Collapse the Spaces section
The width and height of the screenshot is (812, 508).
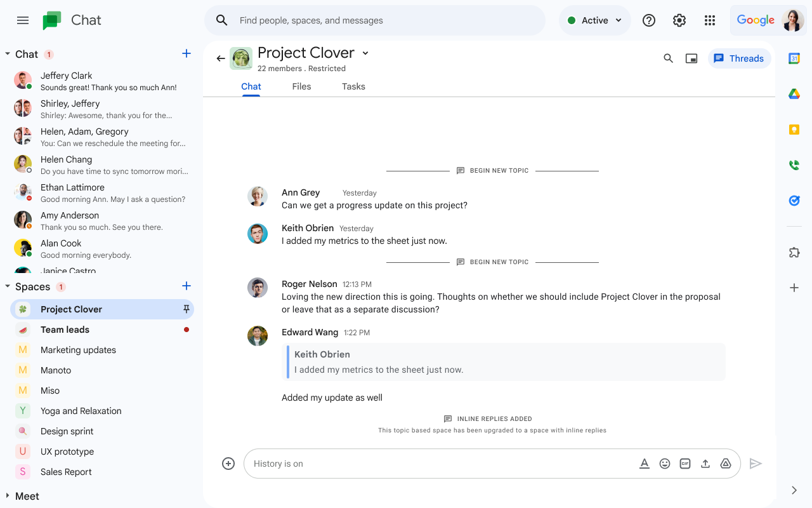(8, 286)
